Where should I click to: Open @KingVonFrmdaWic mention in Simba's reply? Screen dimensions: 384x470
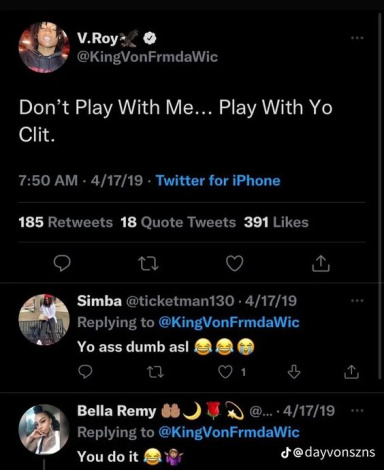[x=229, y=322]
